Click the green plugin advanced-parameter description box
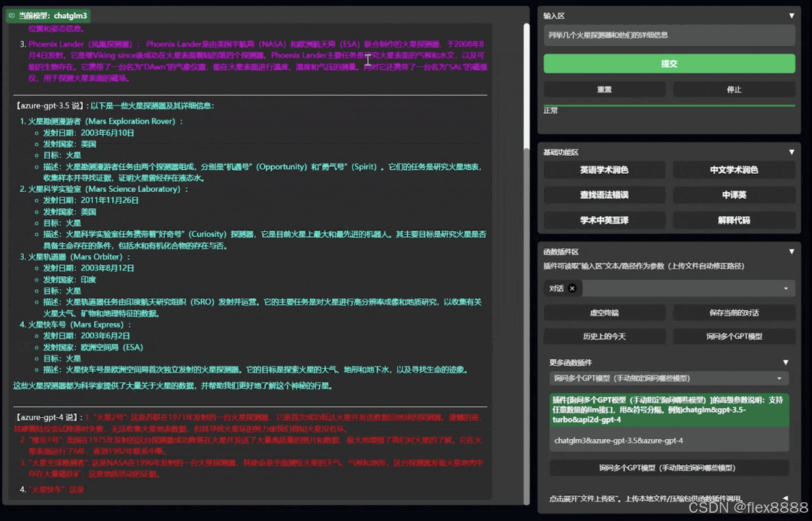 (x=669, y=410)
